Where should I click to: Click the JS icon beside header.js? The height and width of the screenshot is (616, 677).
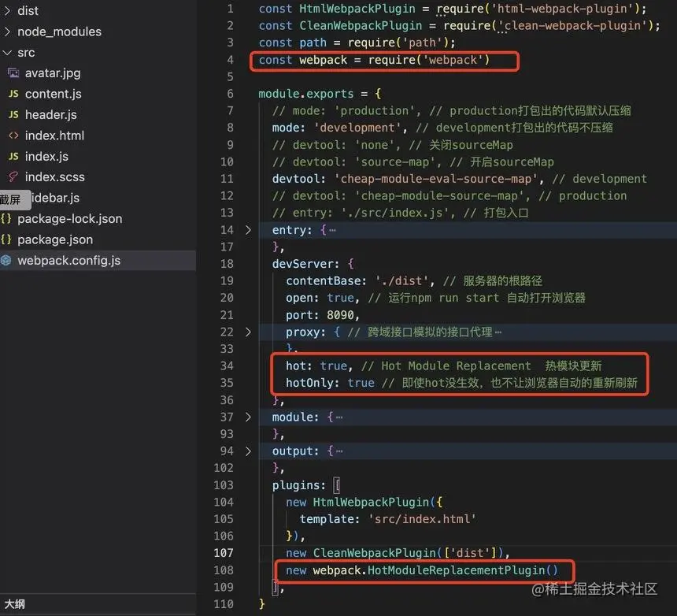[13, 114]
